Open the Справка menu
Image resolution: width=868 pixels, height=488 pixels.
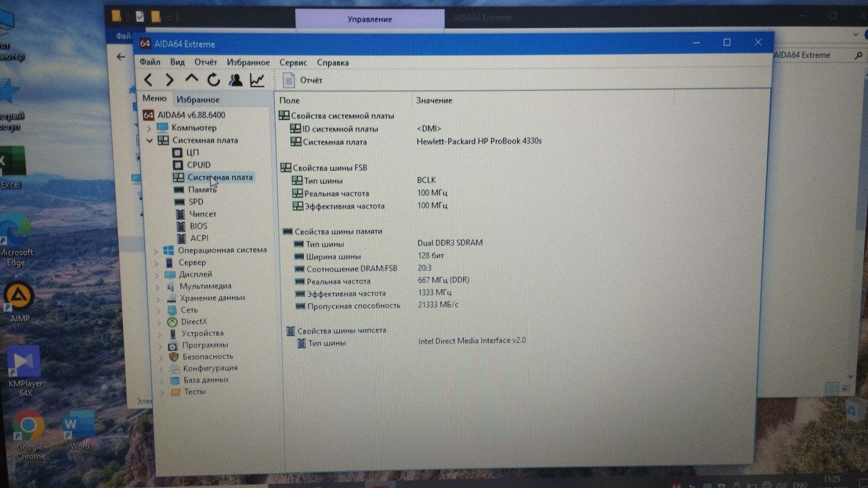click(x=333, y=62)
